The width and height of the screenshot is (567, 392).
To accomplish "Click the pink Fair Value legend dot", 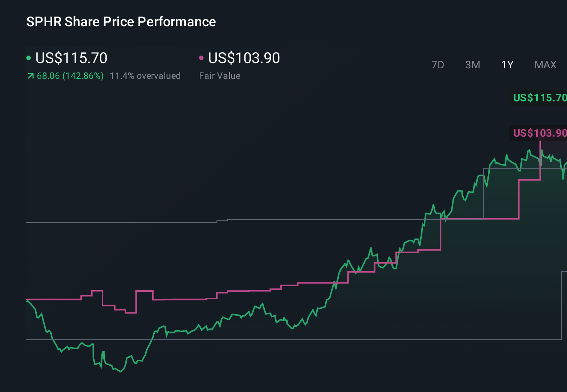I will coord(201,57).
